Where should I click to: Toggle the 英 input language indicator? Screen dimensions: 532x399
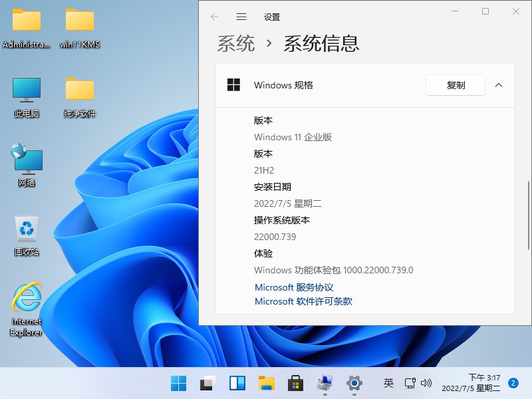click(389, 383)
